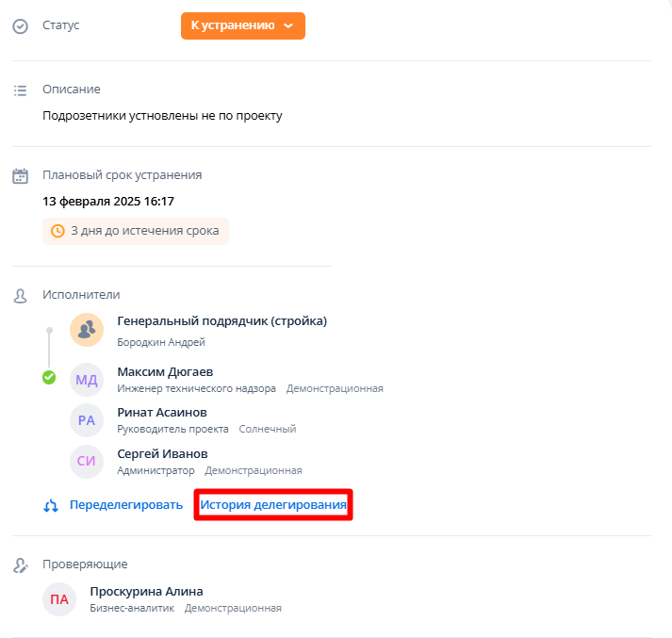
Task: Click the Исполнители person icon
Action: pyautogui.click(x=20, y=295)
